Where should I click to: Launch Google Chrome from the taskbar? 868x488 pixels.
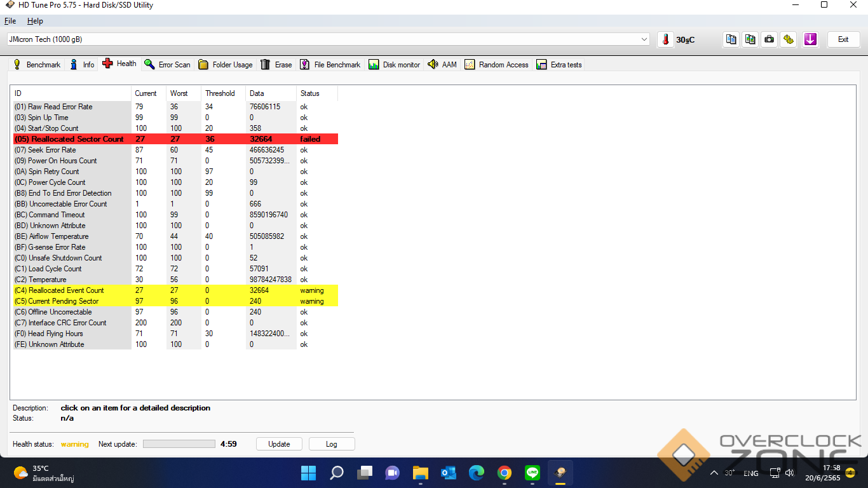[x=504, y=473]
